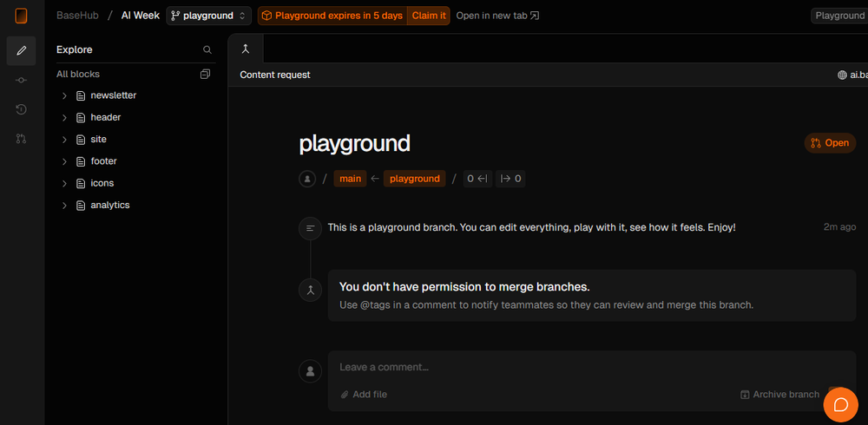This screenshot has width=868, height=425.
Task: Click the Claim it button
Action: tap(429, 16)
